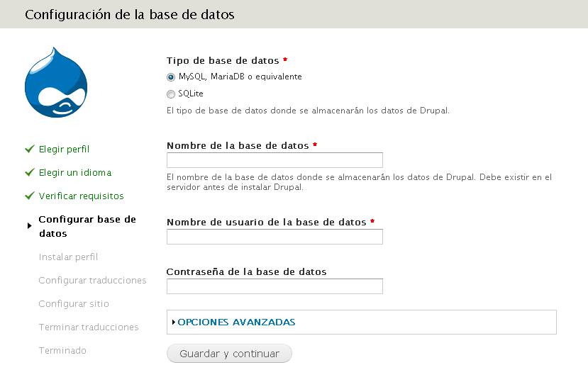This screenshot has height=382, width=588.
Task: Click the Configurar base de datos step text
Action: pos(87,226)
